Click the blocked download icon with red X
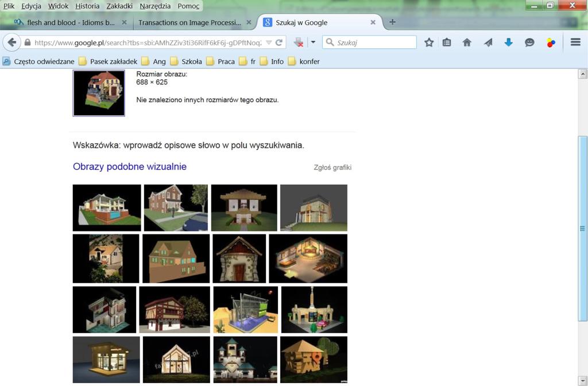The height and width of the screenshot is (386, 588). [299, 43]
